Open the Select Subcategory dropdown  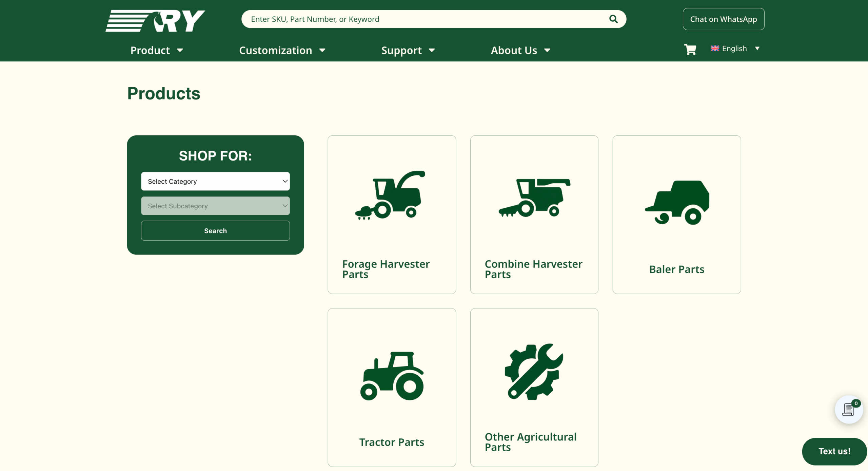215,206
